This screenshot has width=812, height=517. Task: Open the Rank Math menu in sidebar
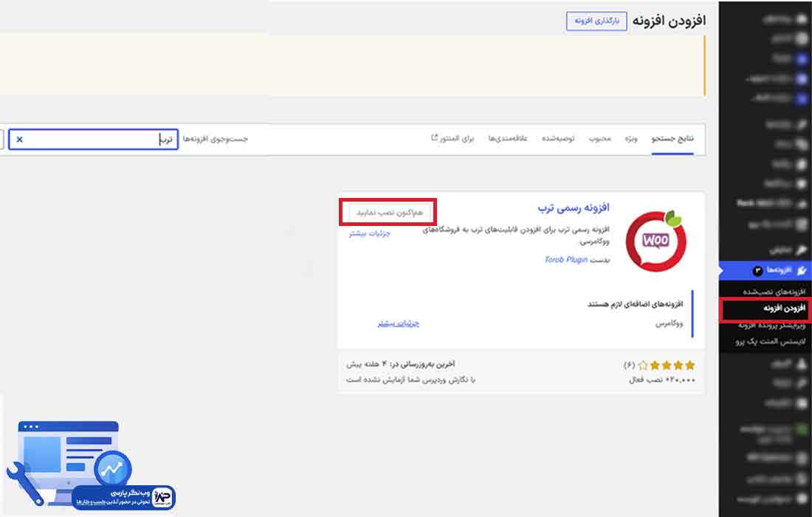771,203
